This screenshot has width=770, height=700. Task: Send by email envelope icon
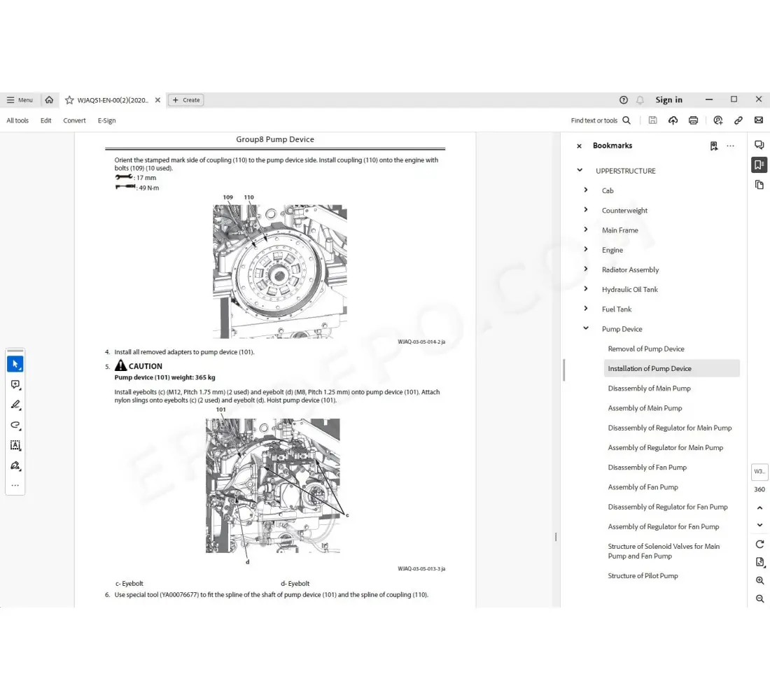tap(759, 120)
